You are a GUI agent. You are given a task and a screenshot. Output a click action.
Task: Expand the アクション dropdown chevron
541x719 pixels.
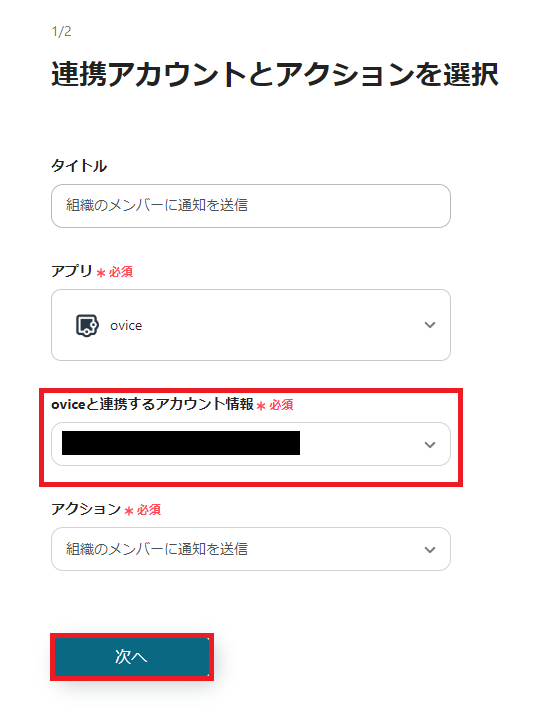430,550
